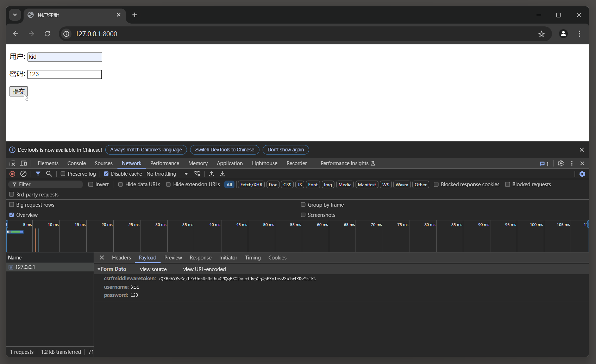
Task: Close the 用户注册 tab
Action: click(x=119, y=15)
